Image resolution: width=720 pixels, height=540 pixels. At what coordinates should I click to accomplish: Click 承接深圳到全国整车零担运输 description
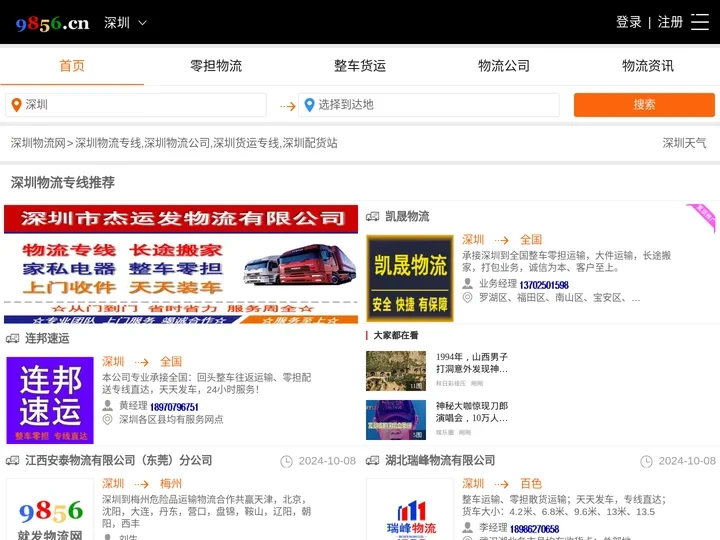pyautogui.click(x=567, y=261)
